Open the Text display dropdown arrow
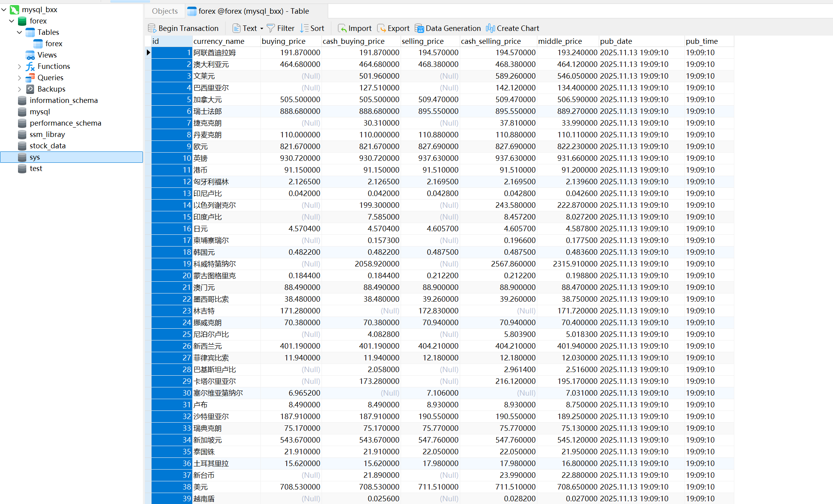The width and height of the screenshot is (833, 504). pyautogui.click(x=262, y=29)
